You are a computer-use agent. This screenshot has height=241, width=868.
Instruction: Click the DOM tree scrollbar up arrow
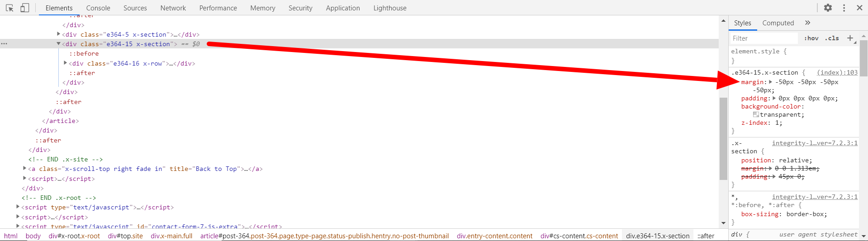[x=723, y=20]
